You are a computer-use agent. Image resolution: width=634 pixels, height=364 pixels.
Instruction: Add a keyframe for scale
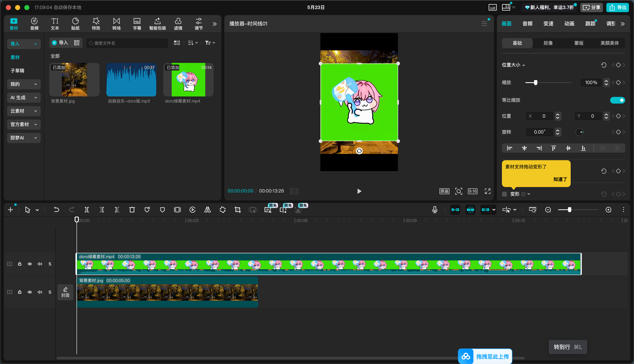(618, 82)
